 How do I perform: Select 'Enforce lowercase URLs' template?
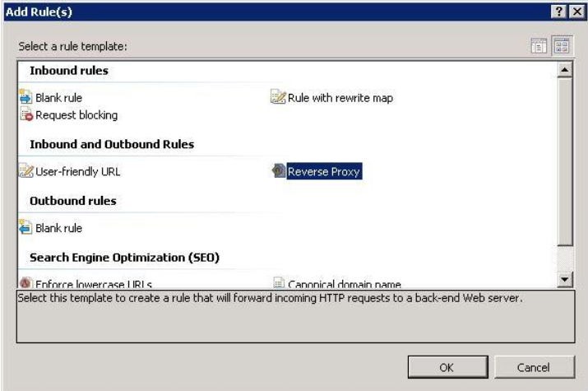[x=94, y=284]
